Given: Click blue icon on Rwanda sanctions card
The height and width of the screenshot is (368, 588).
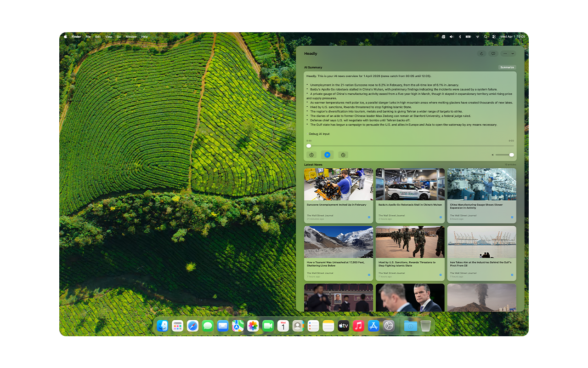Looking at the screenshot, I should pos(441,275).
